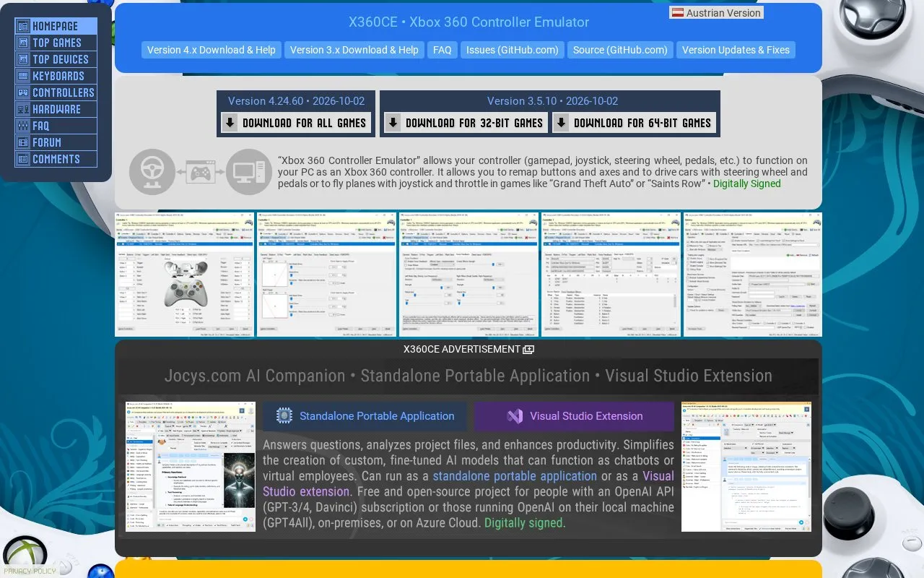Open the AI Companion screenshot with face image

tap(191, 467)
